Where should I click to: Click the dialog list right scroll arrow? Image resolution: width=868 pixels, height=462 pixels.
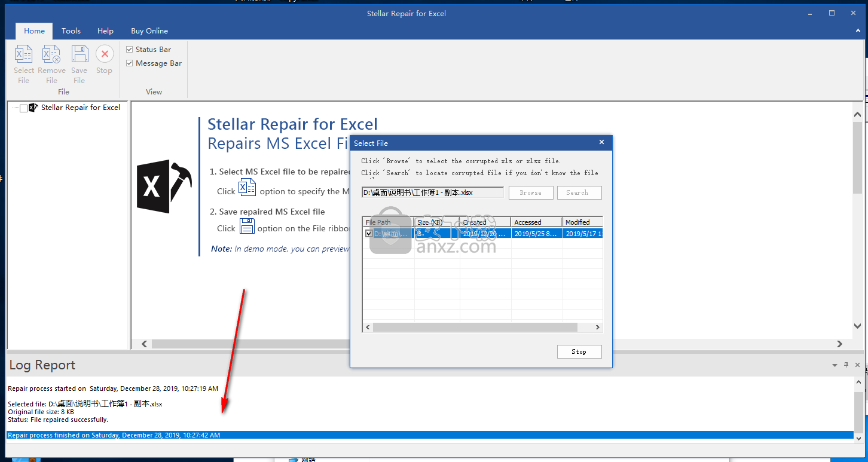pos(597,328)
